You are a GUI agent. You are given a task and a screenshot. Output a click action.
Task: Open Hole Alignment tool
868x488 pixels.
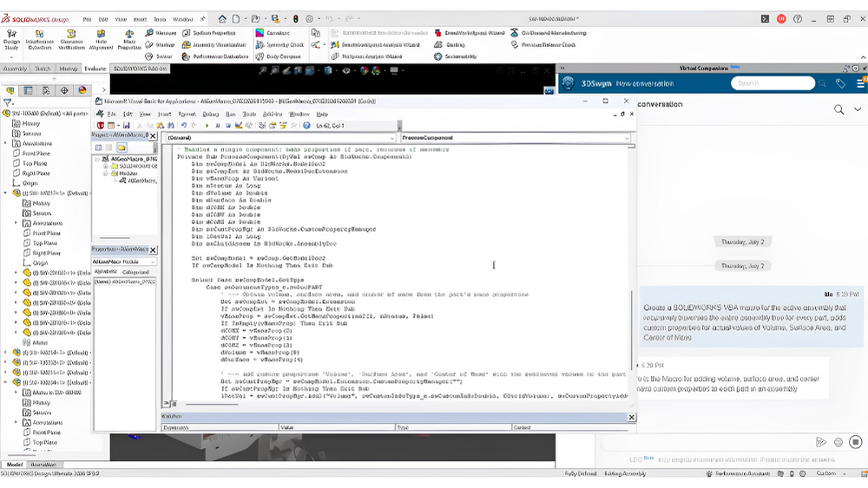pos(101,40)
